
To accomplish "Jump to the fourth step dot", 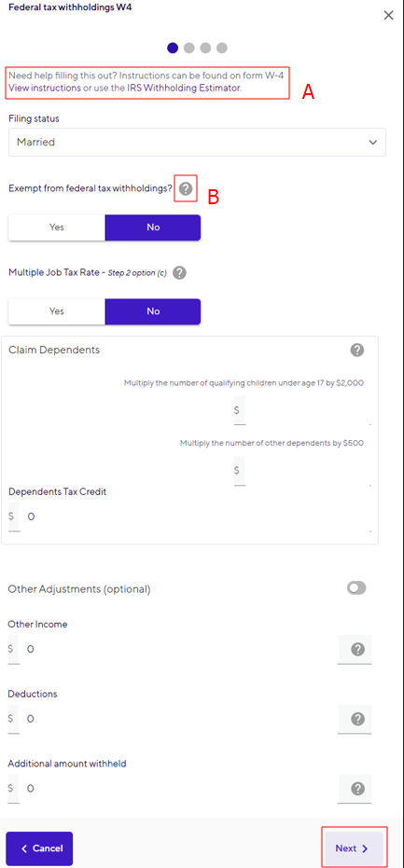I will [222, 48].
